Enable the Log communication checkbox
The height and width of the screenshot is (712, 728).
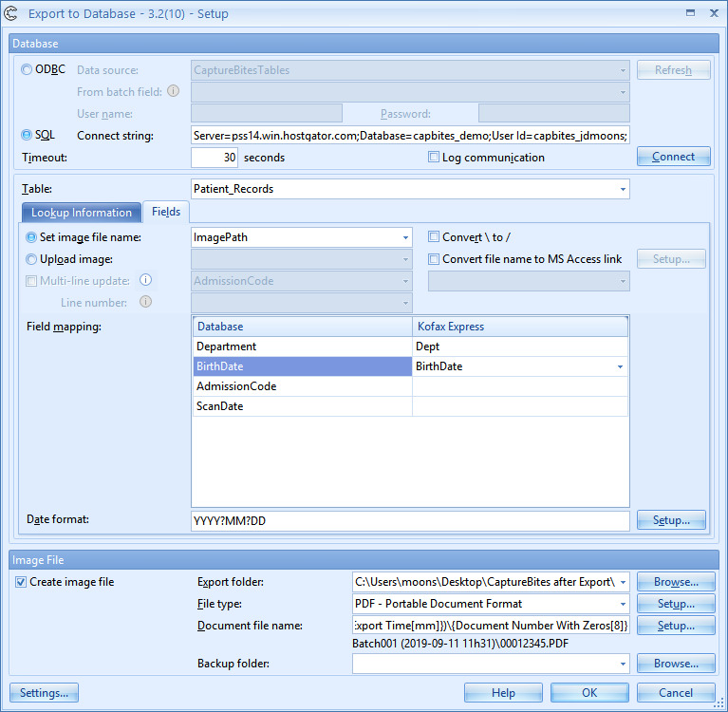pyautogui.click(x=434, y=158)
